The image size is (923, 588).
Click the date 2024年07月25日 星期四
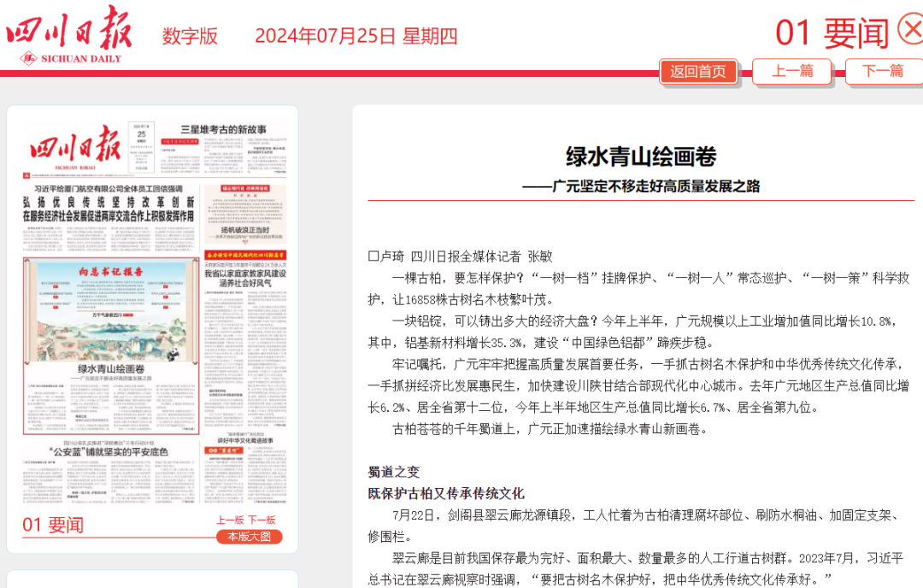(356, 37)
